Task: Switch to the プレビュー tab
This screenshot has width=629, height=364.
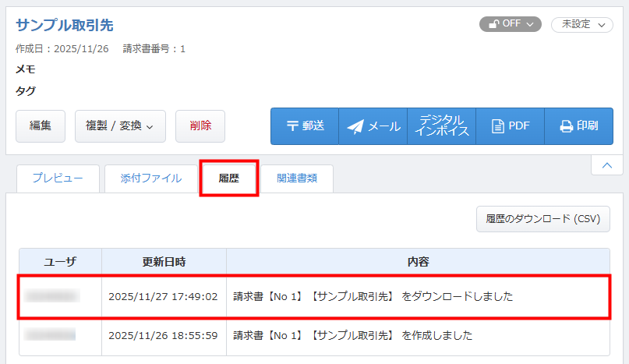Action: point(58,178)
